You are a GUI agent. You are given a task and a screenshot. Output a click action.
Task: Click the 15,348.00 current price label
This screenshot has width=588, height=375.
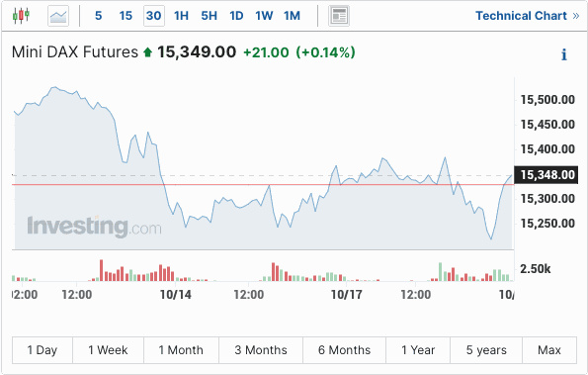[546, 175]
